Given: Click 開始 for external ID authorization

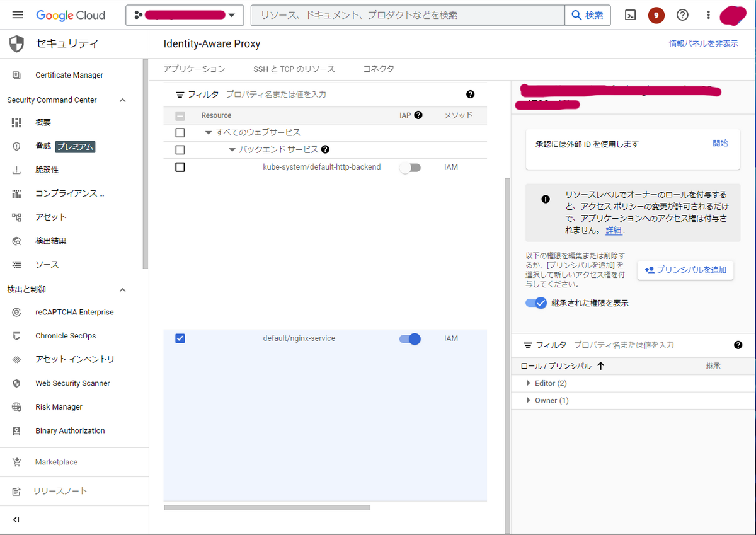Looking at the screenshot, I should (x=720, y=143).
